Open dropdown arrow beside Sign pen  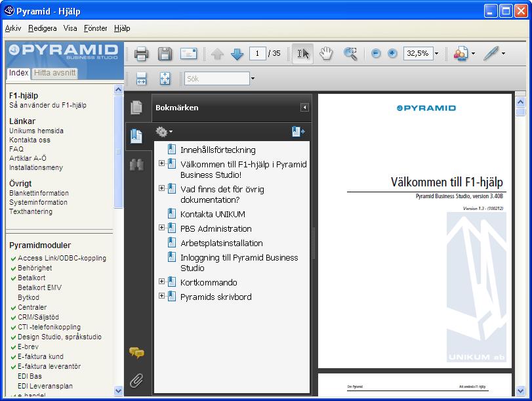click(504, 54)
